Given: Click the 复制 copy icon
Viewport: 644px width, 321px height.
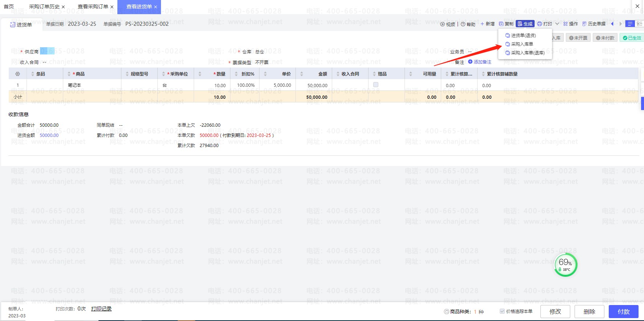Looking at the screenshot, I should coord(501,24).
